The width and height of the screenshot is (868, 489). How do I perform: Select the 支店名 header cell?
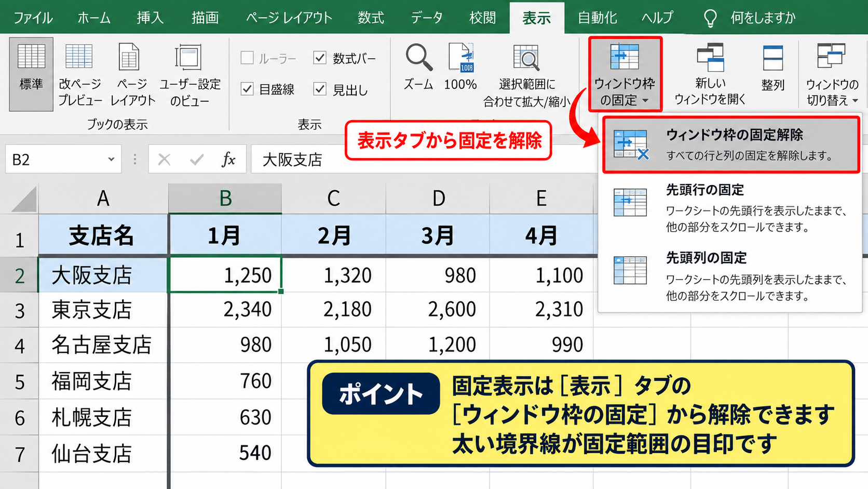pyautogui.click(x=103, y=235)
